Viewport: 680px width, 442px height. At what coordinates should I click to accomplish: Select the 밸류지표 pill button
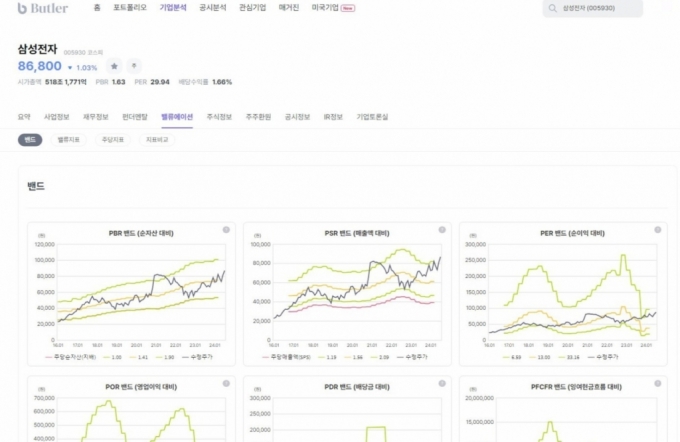(x=69, y=140)
